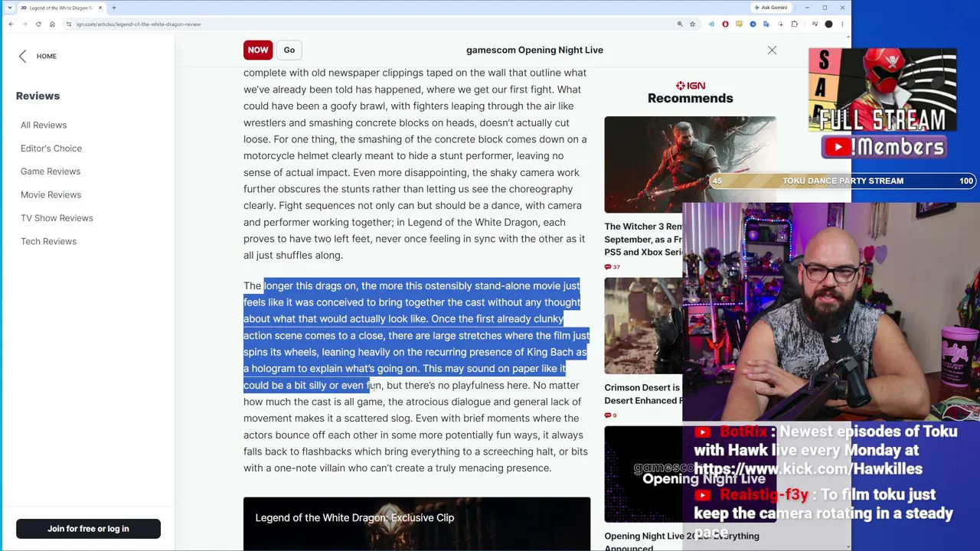Open the Crimson Desert article headline
Screen dimensions: 980x551
point(643,394)
